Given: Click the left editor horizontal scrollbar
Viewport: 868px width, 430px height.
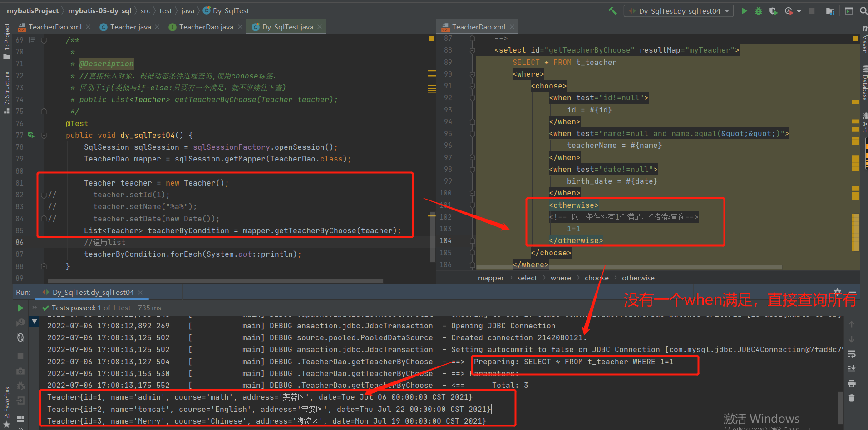Looking at the screenshot, I should (x=215, y=281).
